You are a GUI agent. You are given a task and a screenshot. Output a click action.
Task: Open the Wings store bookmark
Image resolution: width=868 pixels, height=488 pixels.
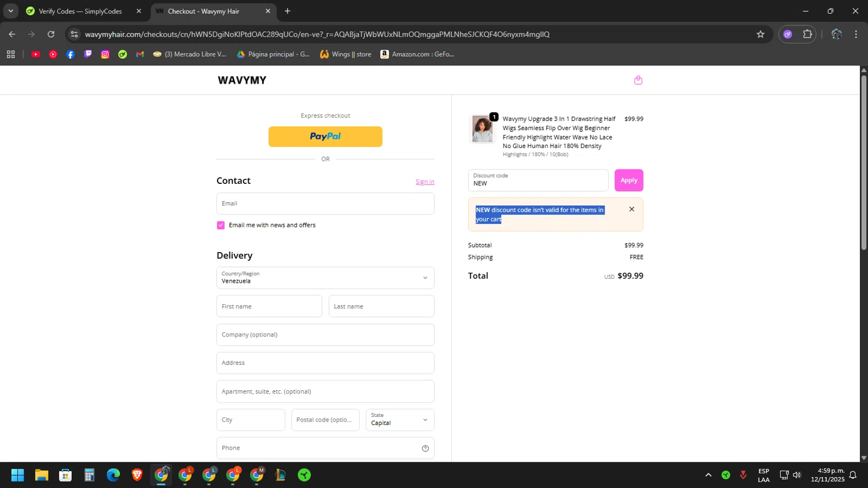click(x=346, y=54)
